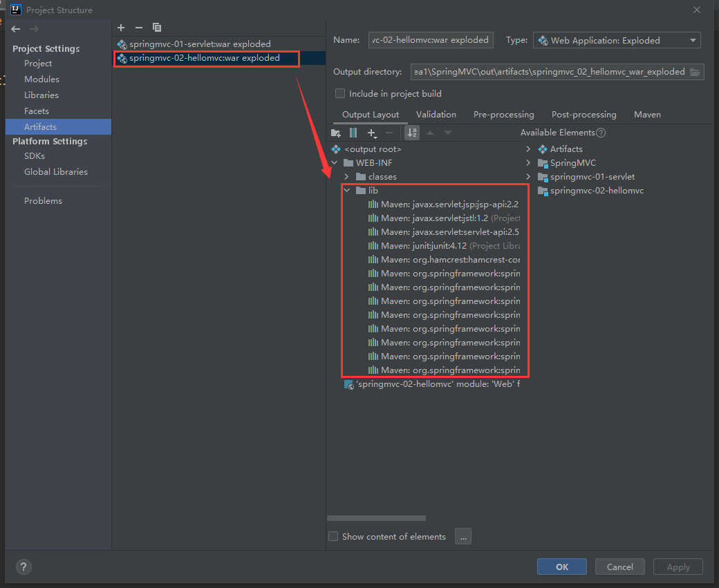Open the help question mark button
This screenshot has width=719, height=588.
[24, 567]
